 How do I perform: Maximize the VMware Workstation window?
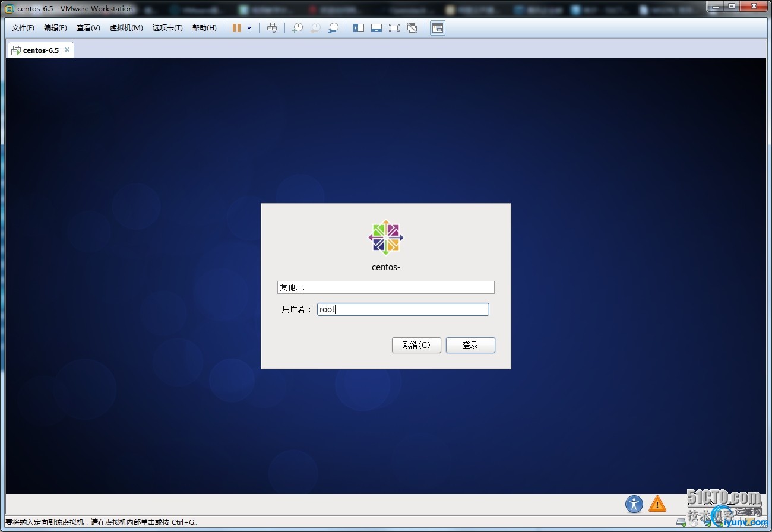click(x=731, y=6)
